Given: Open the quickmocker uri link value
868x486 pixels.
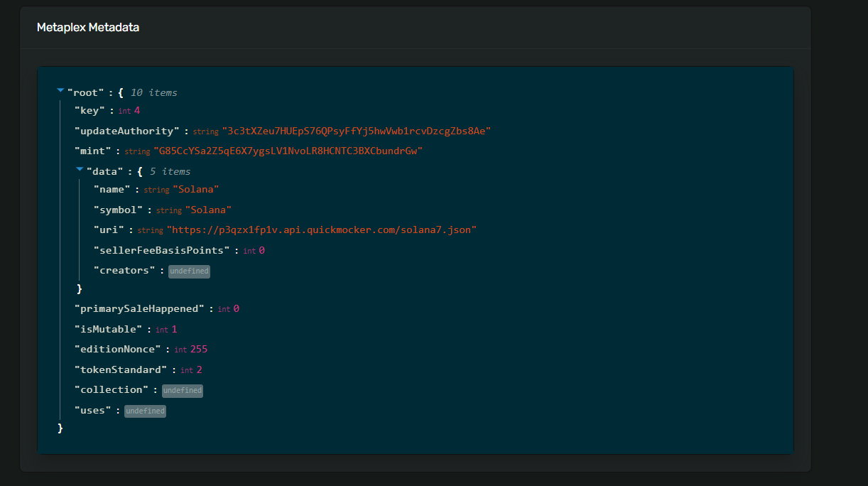Looking at the screenshot, I should [321, 230].
